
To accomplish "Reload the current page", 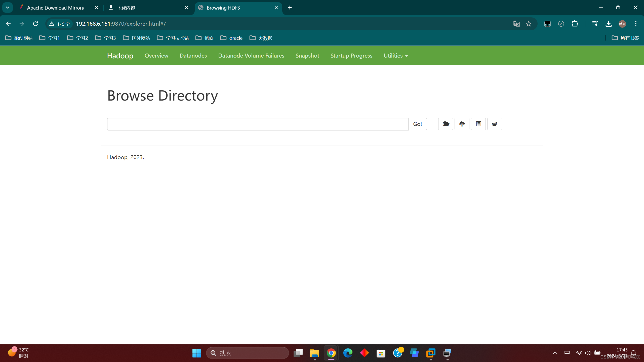I will [x=35, y=24].
